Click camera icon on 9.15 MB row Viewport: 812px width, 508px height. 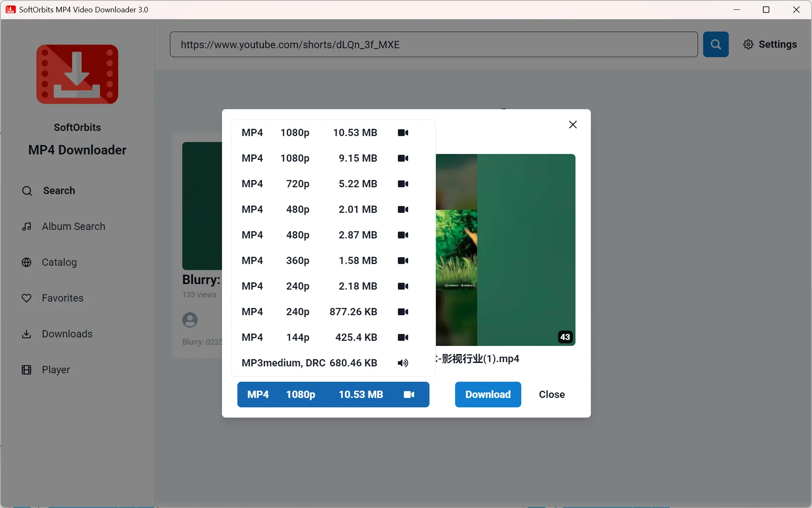403,158
